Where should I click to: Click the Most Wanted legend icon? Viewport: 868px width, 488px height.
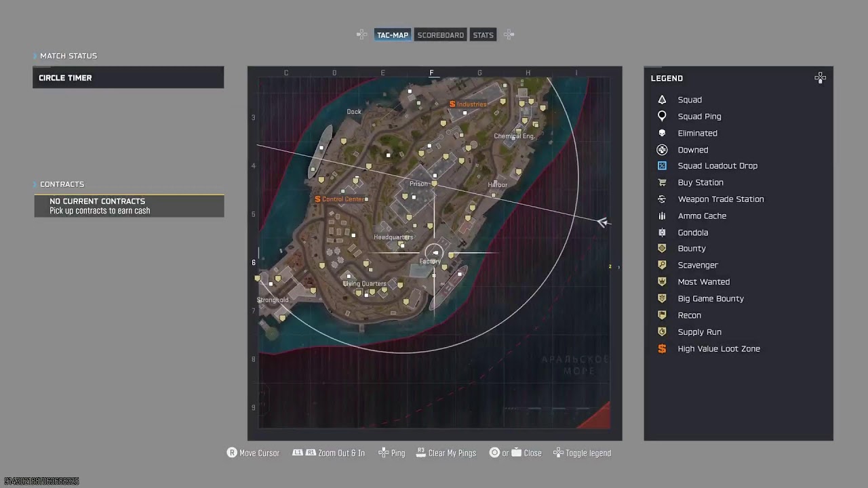pyautogui.click(x=662, y=282)
